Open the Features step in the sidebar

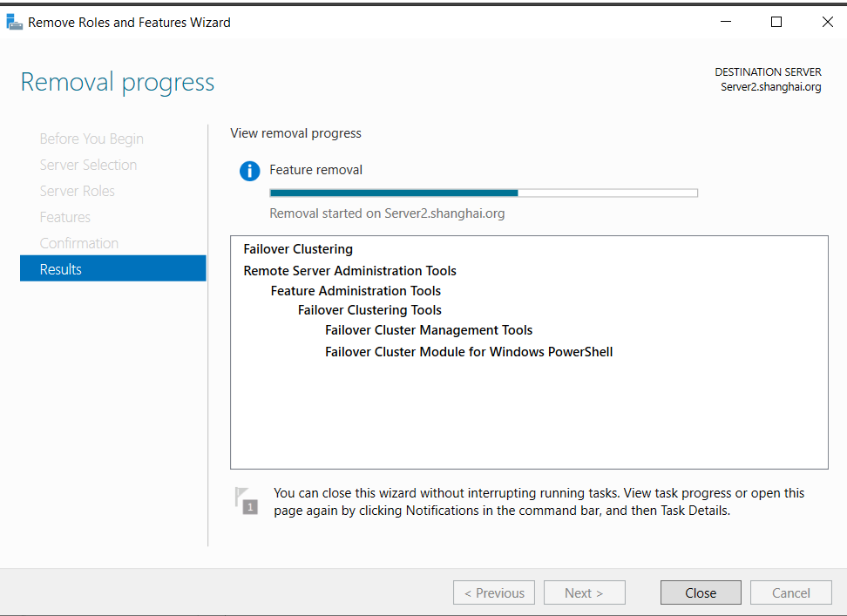(64, 217)
